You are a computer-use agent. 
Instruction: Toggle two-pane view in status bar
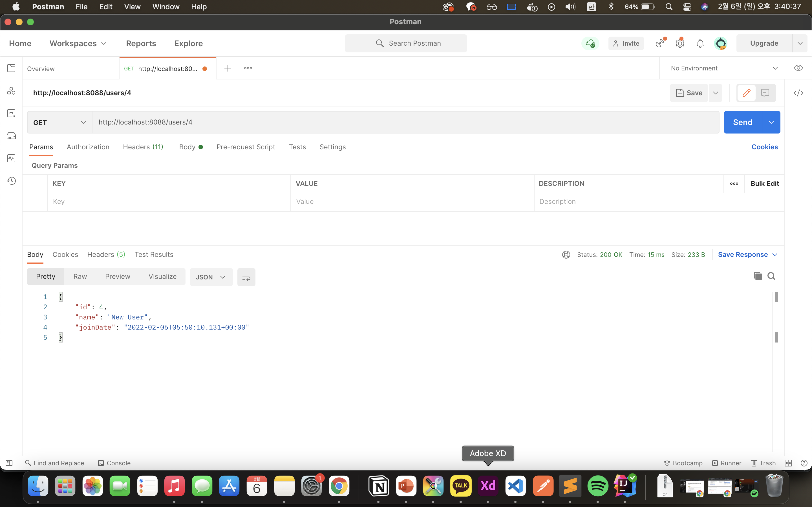pyautogui.click(x=788, y=463)
